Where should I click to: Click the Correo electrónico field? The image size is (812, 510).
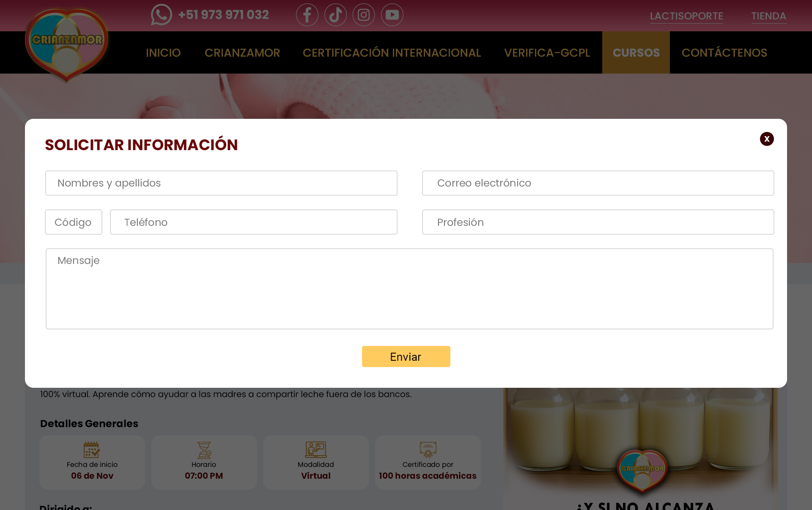(x=598, y=183)
